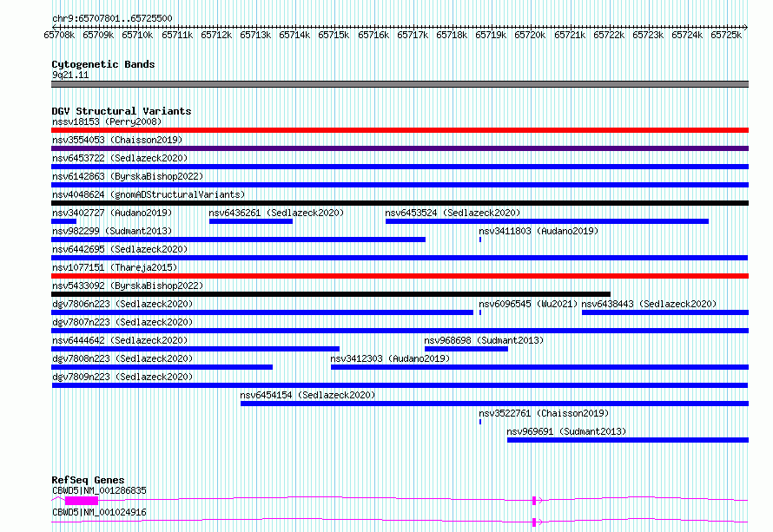Click the RefSeq Genes track title
Screen dimensions: 773x532
(88, 480)
